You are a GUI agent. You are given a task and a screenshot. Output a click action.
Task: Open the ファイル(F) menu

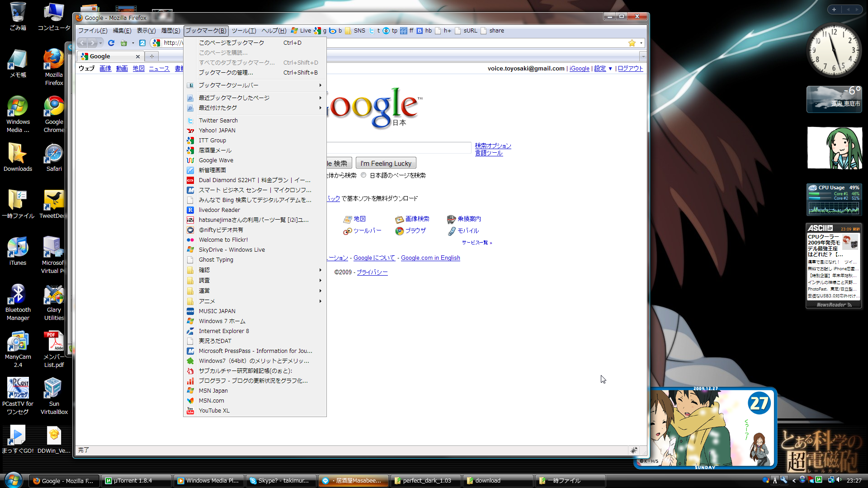(93, 31)
